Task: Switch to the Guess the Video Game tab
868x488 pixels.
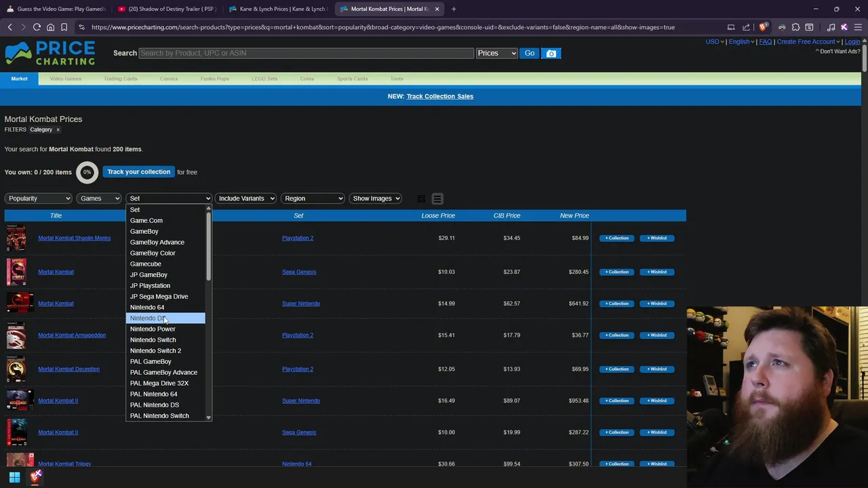Action: coord(56,9)
